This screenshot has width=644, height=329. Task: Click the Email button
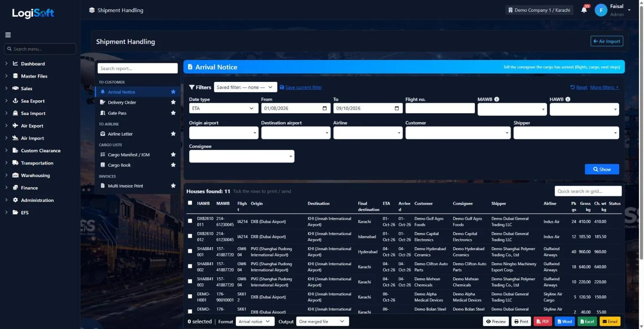610,321
